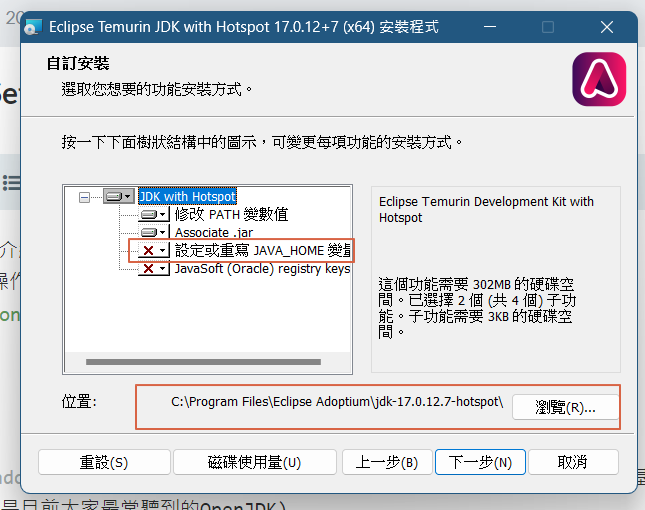
Task: Minimize the Temurin installer window
Action: [490, 27]
